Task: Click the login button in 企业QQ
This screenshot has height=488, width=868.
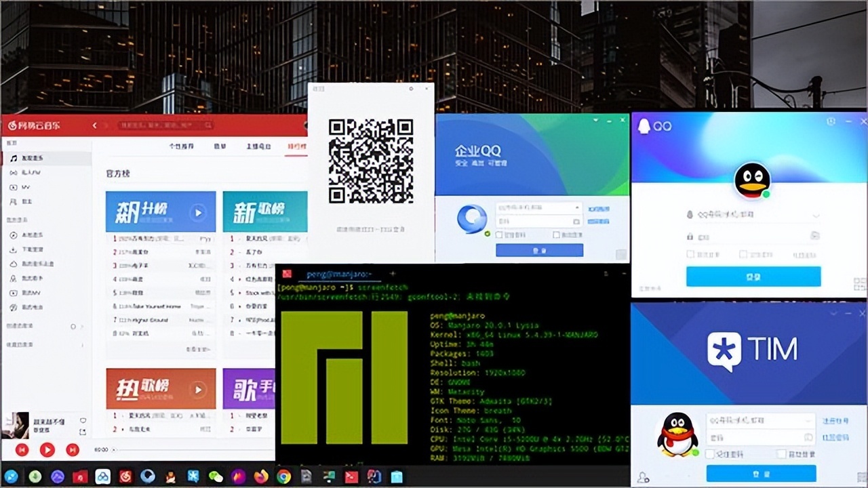Action: 539,250
